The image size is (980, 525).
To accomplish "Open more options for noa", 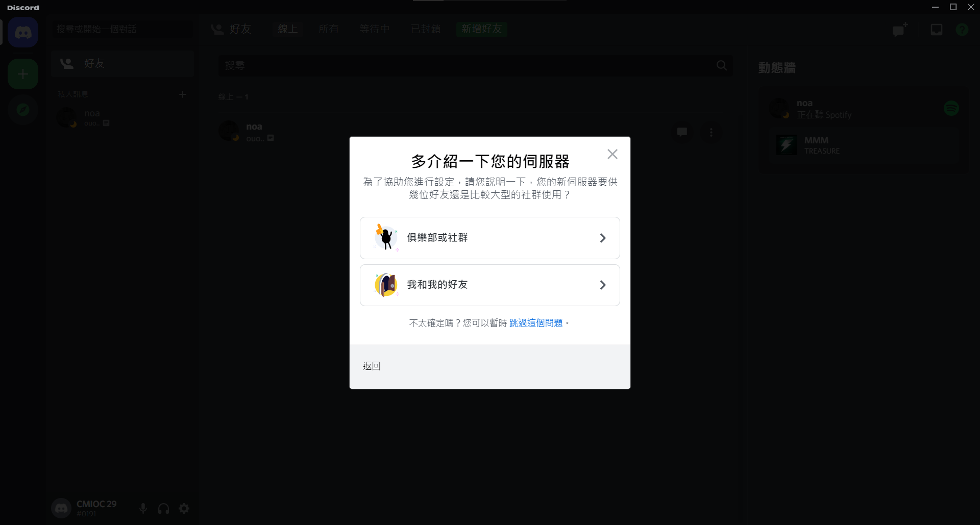I will 711,132.
